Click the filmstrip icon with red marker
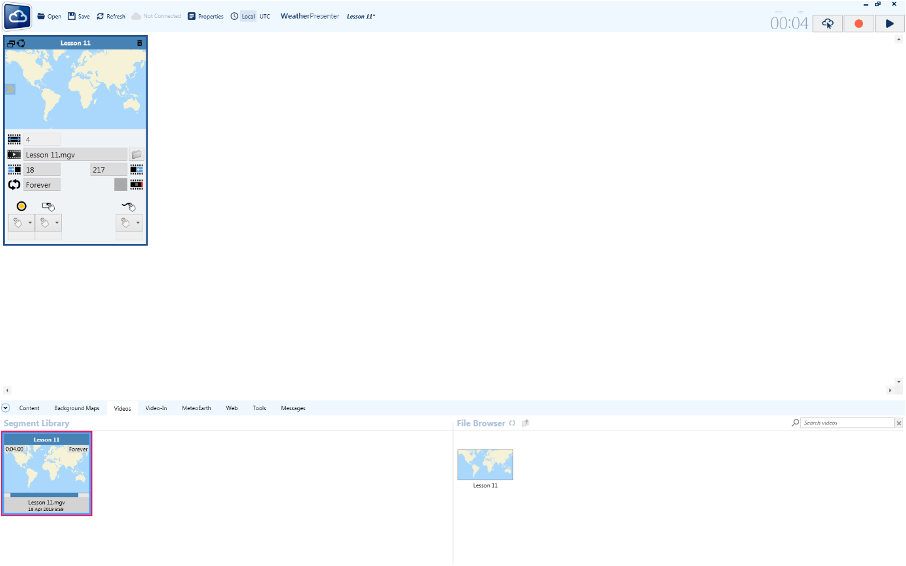 coord(136,185)
